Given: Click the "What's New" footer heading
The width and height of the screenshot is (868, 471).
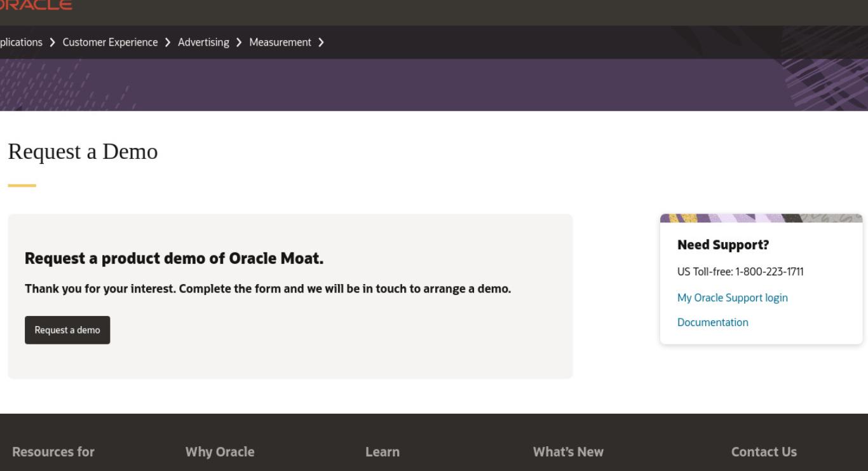Looking at the screenshot, I should 568,452.
